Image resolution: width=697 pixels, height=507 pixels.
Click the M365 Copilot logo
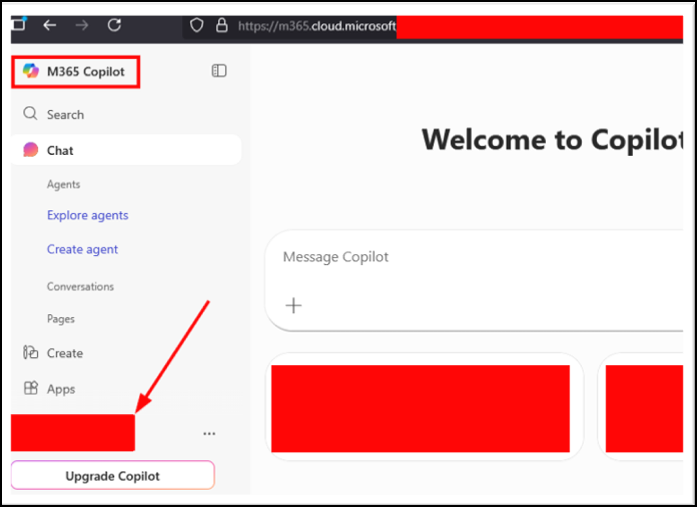pyautogui.click(x=31, y=71)
